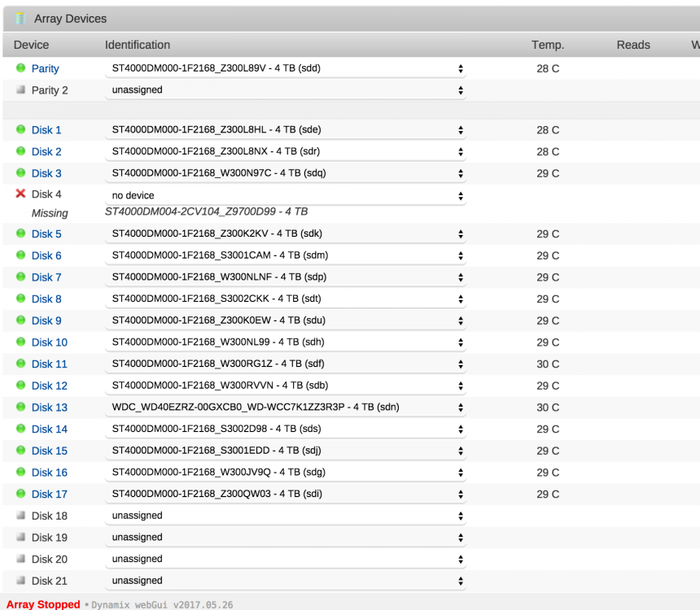700x610 pixels.
Task: Click the Array Devices database icon
Action: pyautogui.click(x=20, y=19)
